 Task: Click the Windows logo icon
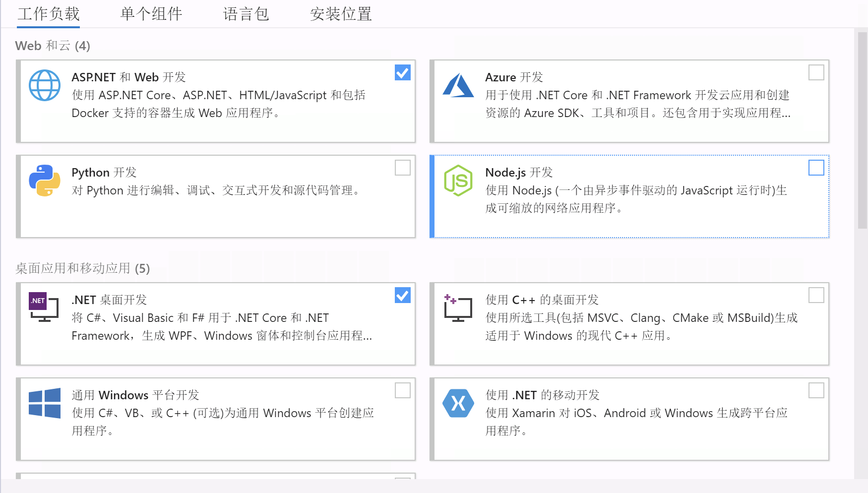(45, 403)
